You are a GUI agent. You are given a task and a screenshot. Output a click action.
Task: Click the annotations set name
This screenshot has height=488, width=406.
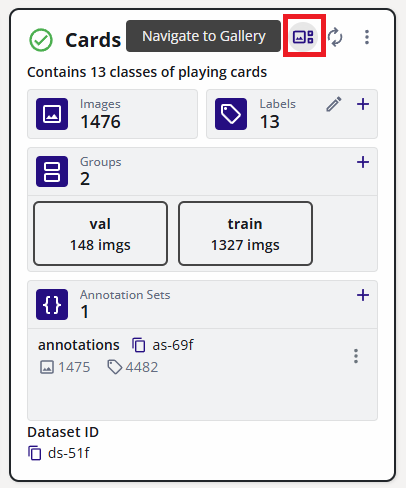click(79, 345)
